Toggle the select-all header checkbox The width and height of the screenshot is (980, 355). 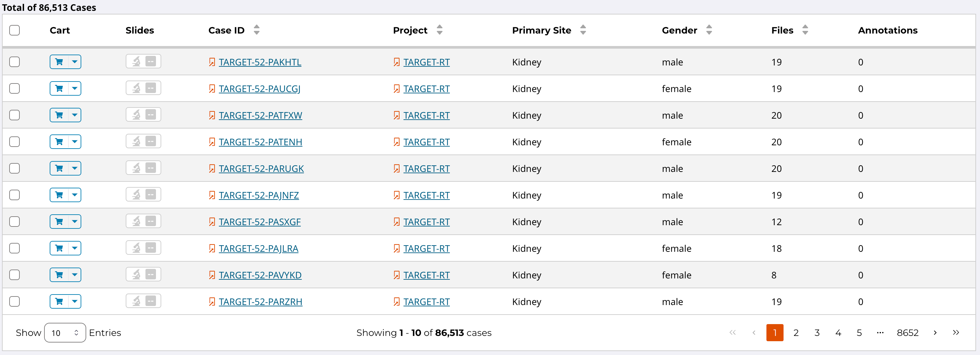(14, 30)
